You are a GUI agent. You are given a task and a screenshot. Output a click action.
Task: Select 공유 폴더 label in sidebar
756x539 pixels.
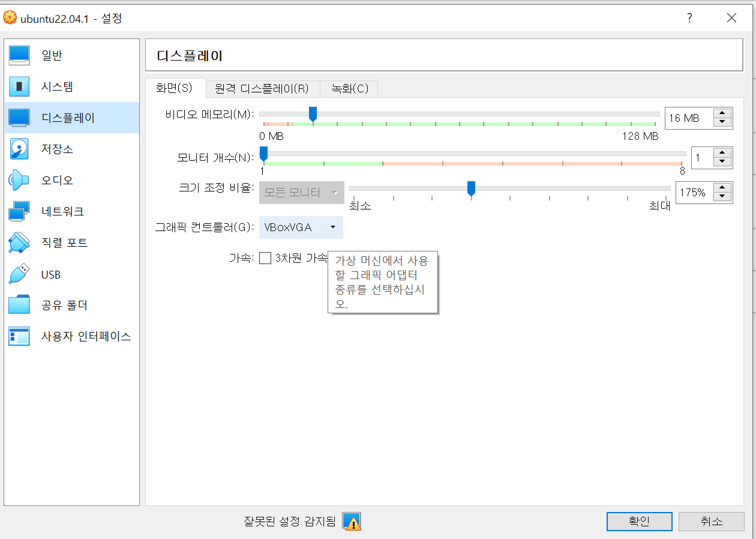pos(65,306)
